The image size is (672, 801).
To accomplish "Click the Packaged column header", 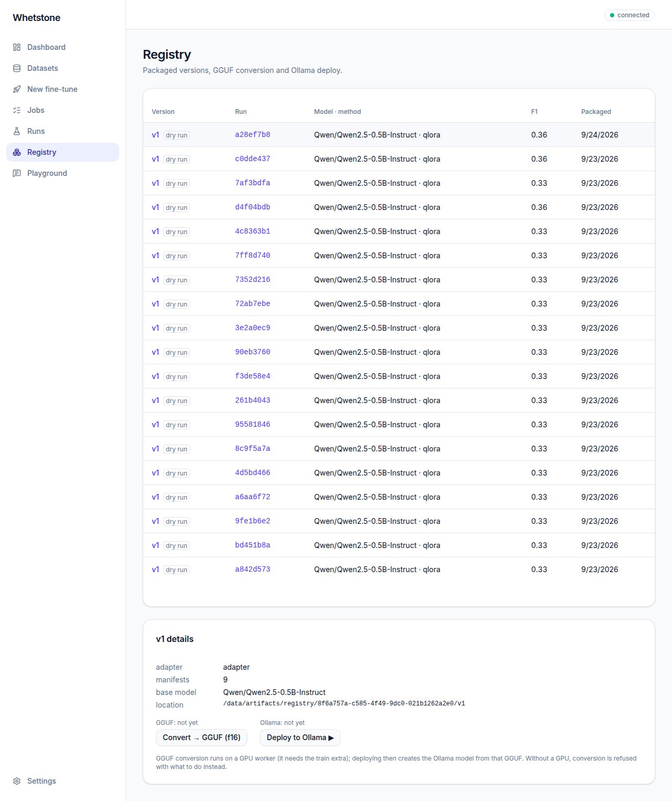I will coord(596,112).
